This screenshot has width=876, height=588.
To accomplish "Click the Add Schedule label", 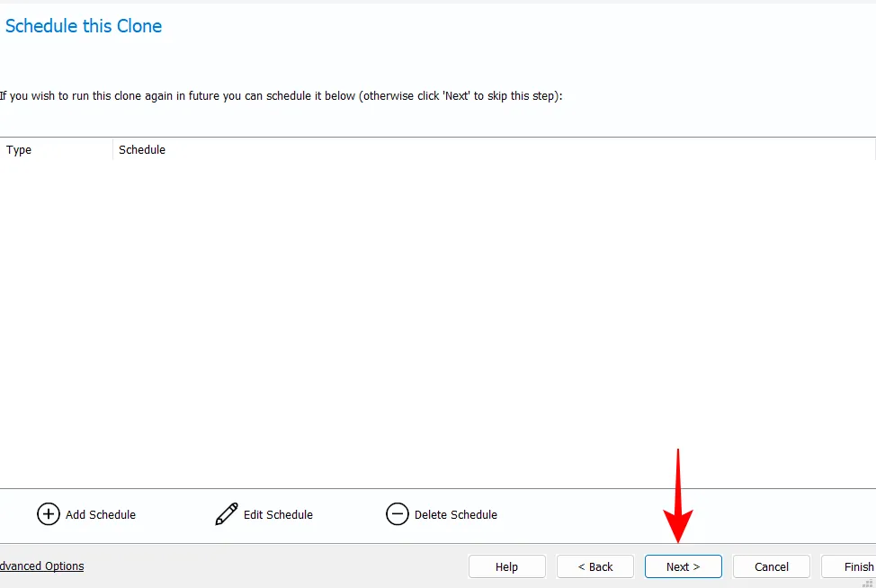I will (x=101, y=515).
